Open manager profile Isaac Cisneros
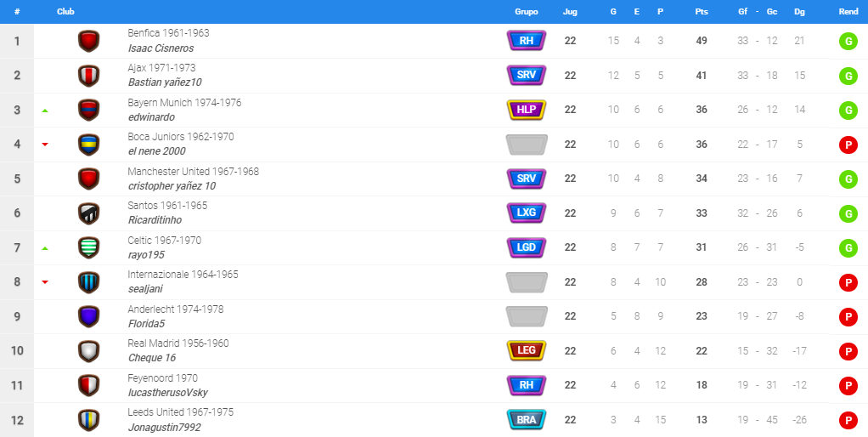Image resolution: width=868 pixels, height=437 pixels. click(x=161, y=48)
